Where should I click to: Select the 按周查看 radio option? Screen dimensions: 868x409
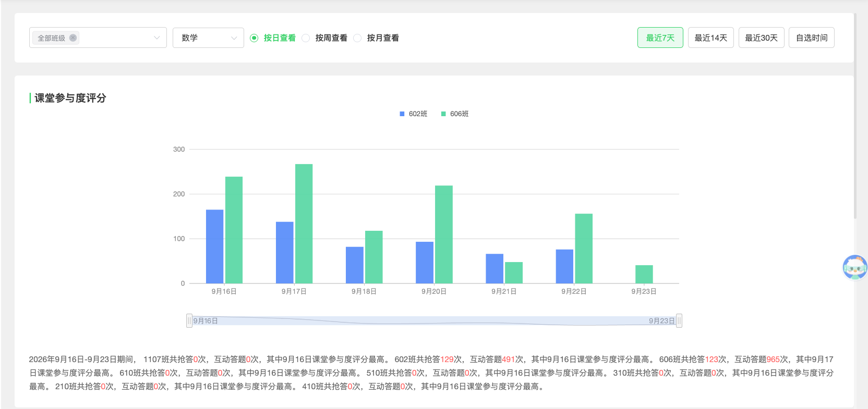pos(324,38)
